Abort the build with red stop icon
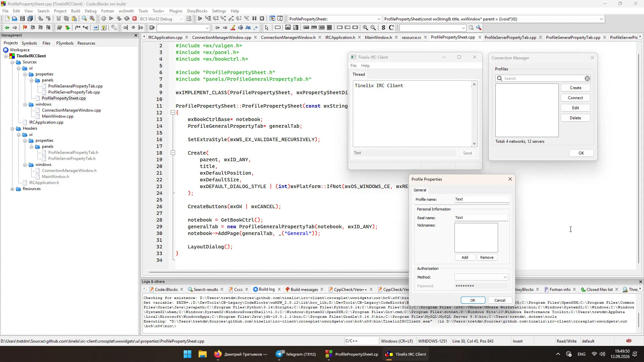The height and width of the screenshot is (362, 644). (135, 19)
